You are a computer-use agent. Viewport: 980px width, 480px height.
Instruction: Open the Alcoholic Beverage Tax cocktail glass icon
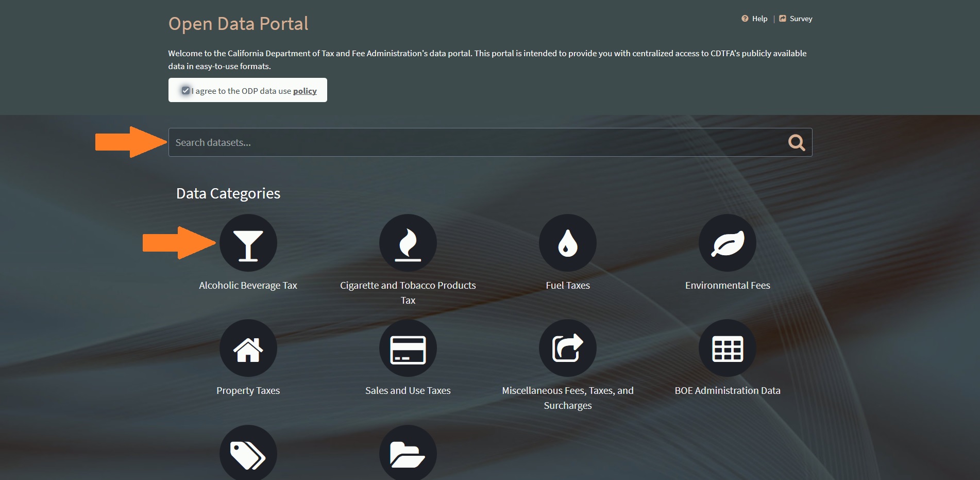(x=248, y=243)
